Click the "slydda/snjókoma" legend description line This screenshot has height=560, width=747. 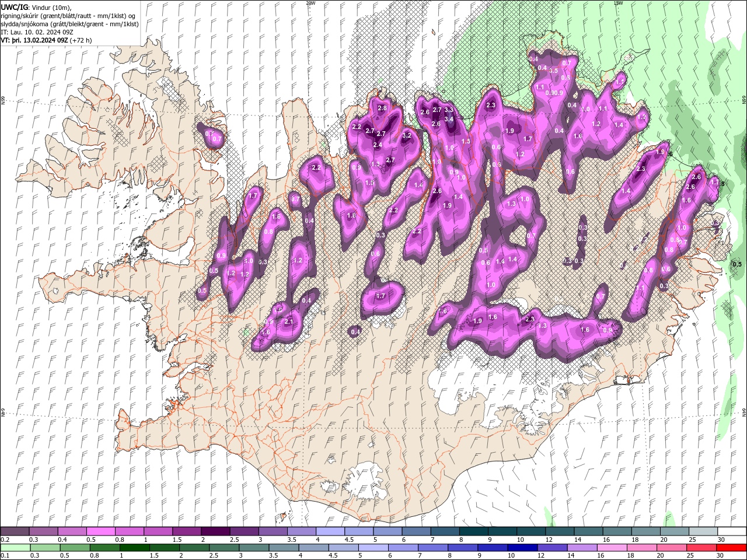[70, 24]
